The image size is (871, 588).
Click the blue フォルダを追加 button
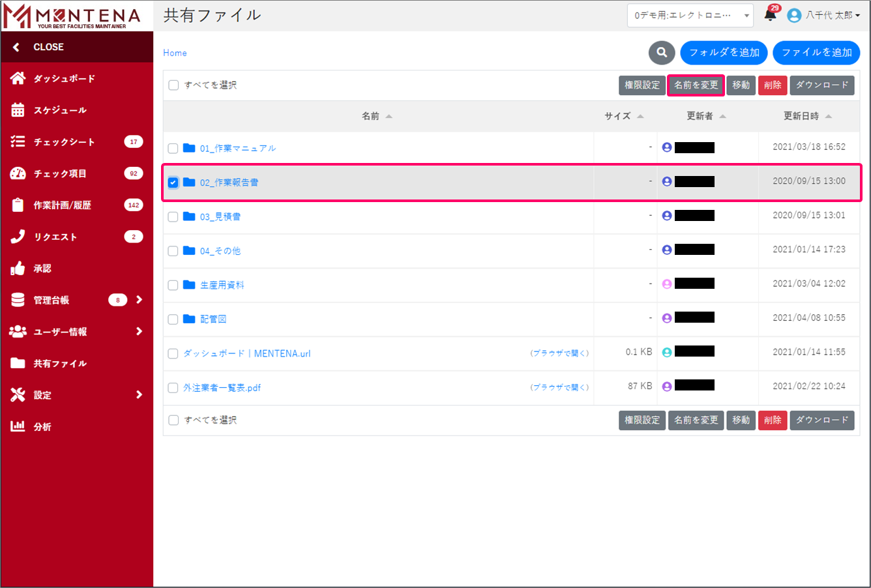tap(724, 53)
